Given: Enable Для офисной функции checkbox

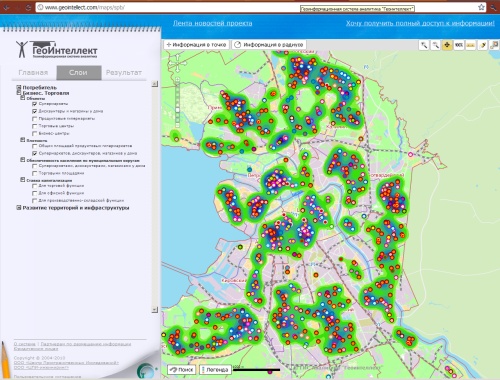Looking at the screenshot, I should point(34,193).
